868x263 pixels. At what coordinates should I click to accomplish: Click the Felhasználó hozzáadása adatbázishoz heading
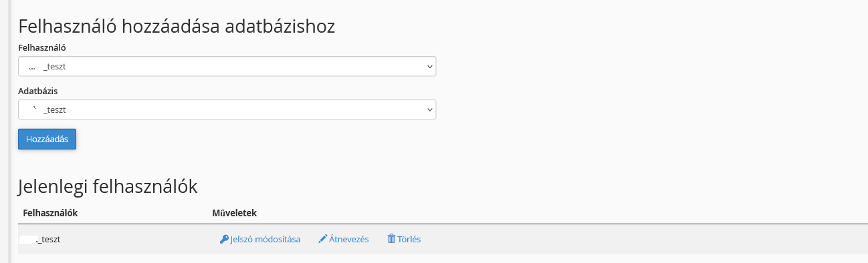pos(177,27)
